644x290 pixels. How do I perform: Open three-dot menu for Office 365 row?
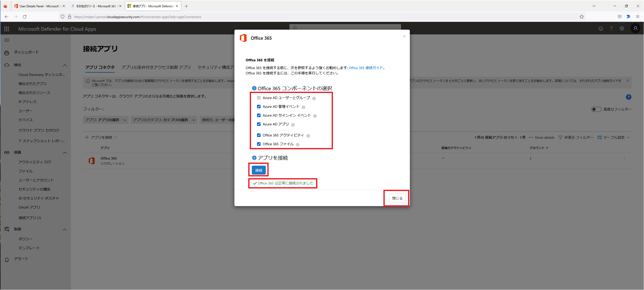[x=624, y=159]
